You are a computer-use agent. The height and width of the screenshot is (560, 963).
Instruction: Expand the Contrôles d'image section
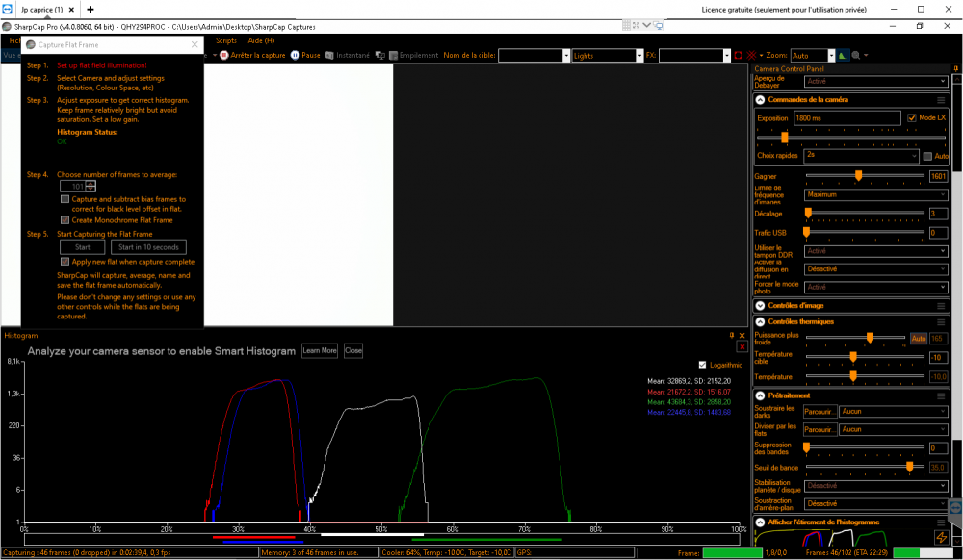(760, 305)
